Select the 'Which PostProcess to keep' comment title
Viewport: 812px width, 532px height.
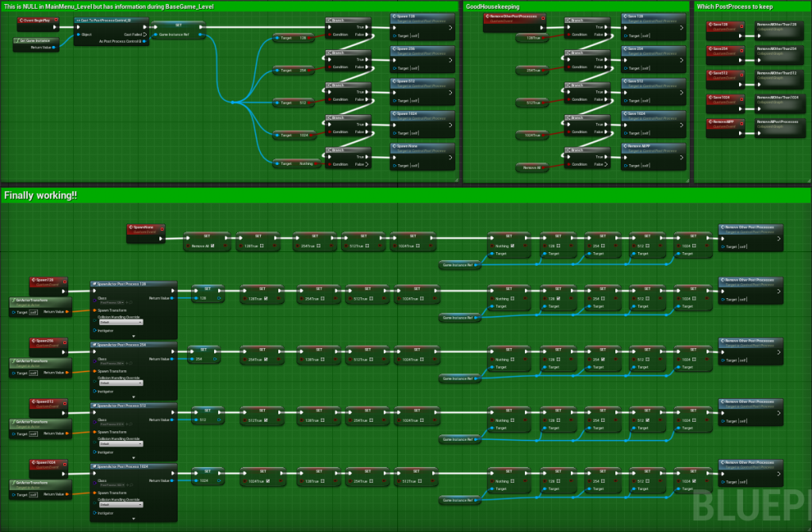[x=734, y=6]
